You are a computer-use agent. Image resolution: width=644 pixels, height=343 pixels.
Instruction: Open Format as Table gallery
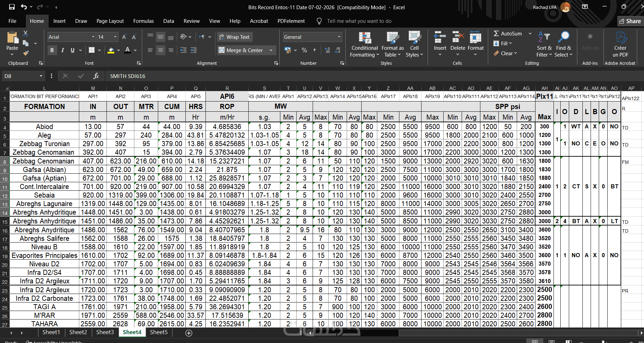coord(393,44)
